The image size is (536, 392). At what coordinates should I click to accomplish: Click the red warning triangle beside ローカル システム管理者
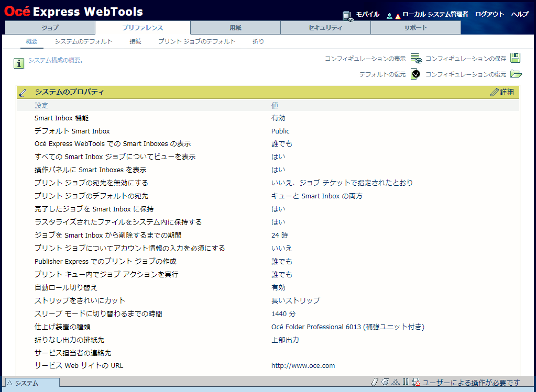398,16
